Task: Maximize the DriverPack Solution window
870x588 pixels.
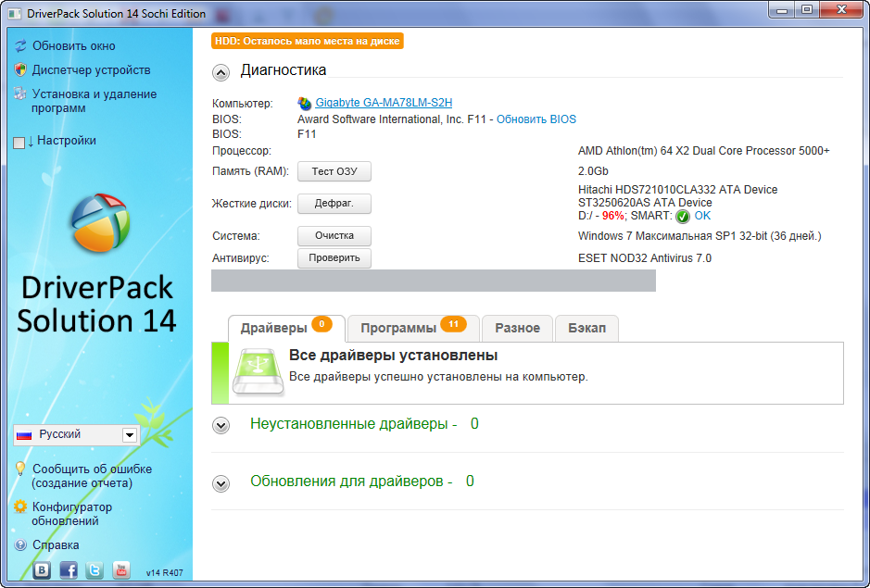Action: (x=807, y=9)
